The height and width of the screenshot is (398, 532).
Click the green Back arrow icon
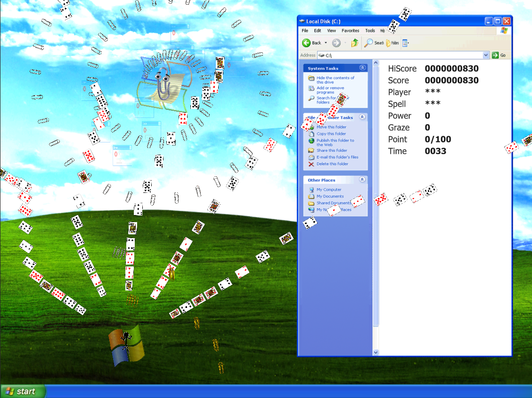tap(306, 43)
